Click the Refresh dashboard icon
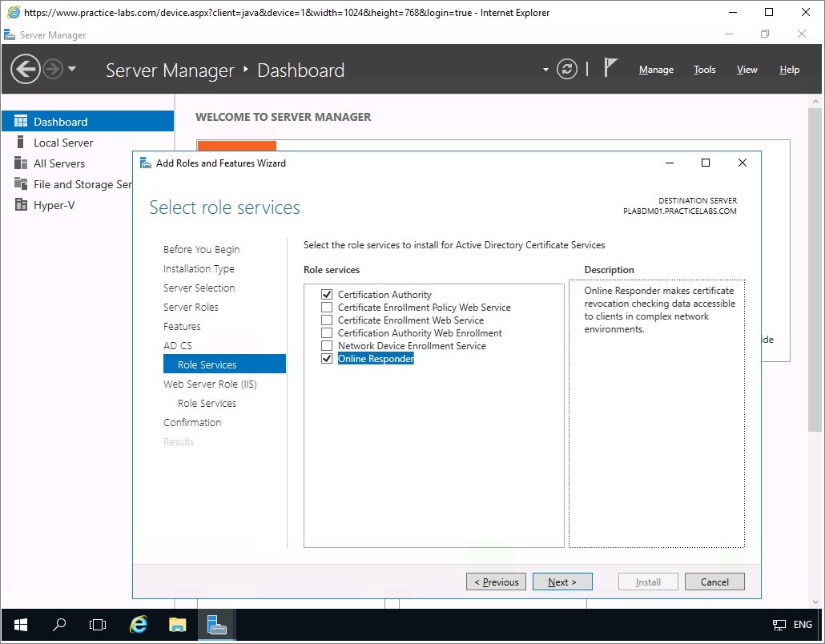The width and height of the screenshot is (825, 644). [566, 69]
